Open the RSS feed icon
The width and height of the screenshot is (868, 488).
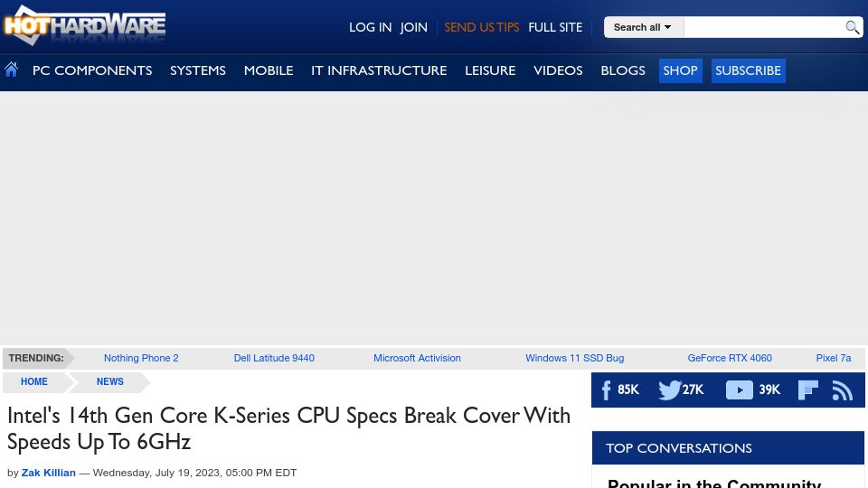coord(843,390)
